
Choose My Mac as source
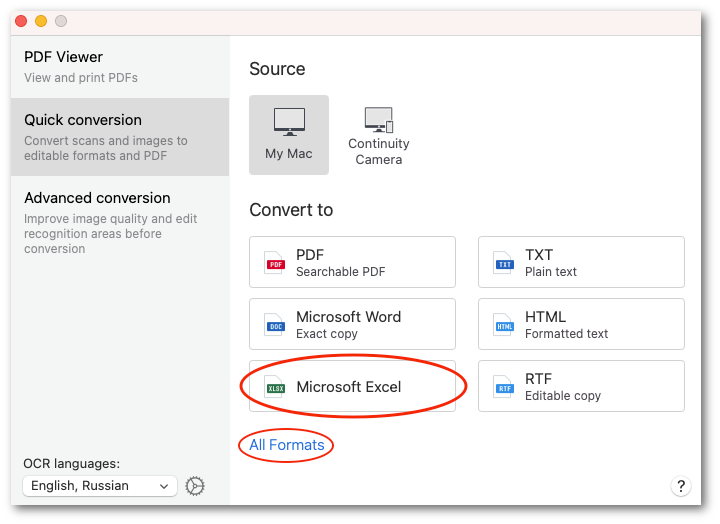point(289,135)
